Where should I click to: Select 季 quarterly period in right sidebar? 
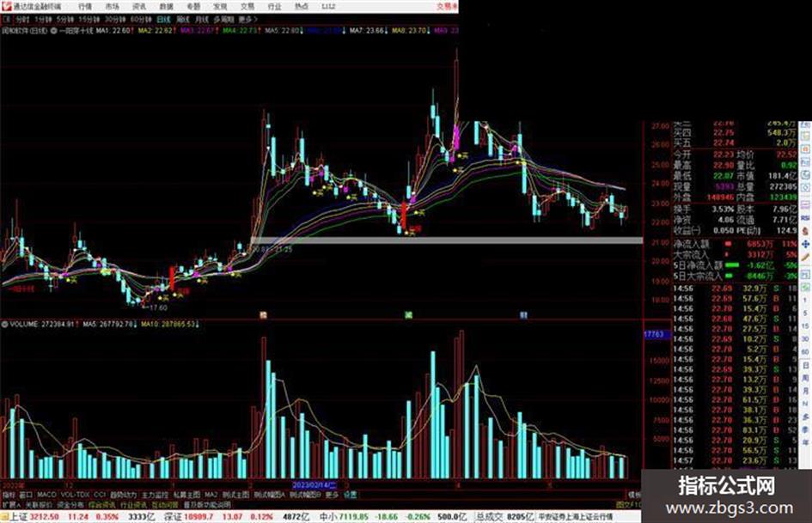pos(805,429)
